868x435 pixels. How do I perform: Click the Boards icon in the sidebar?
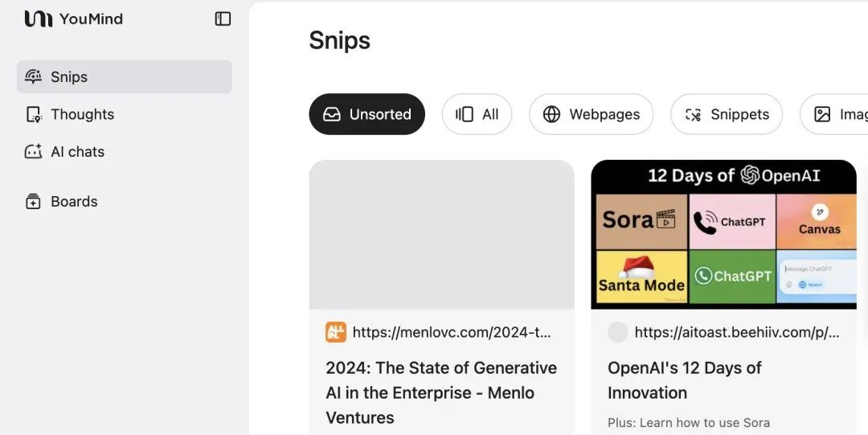pyautogui.click(x=33, y=201)
